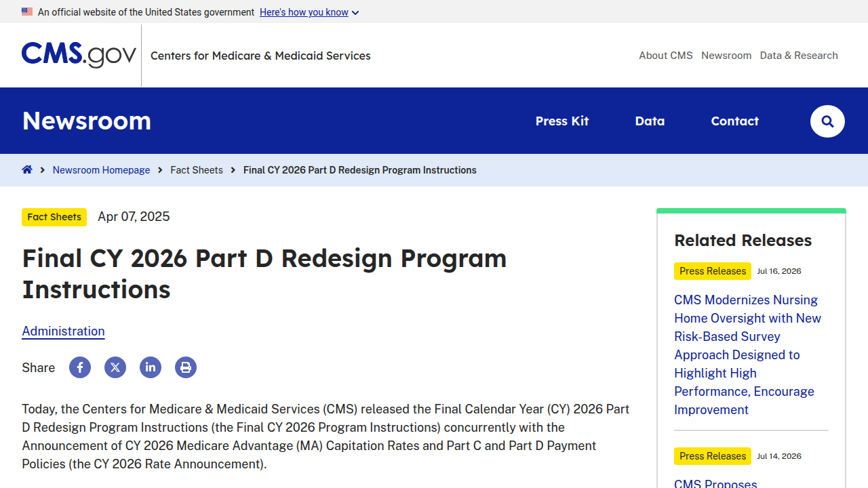Viewport: 868px width, 488px height.
Task: Click the article's opening paragraph
Action: click(325, 436)
